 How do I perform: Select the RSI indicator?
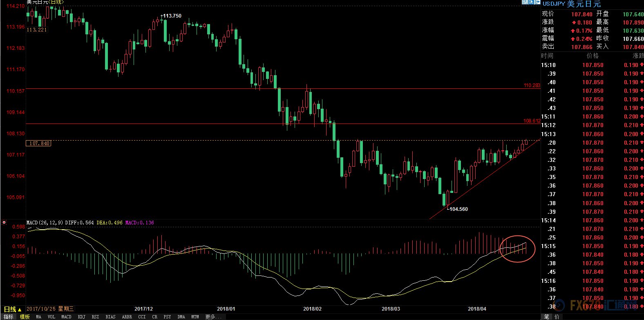click(x=95, y=317)
